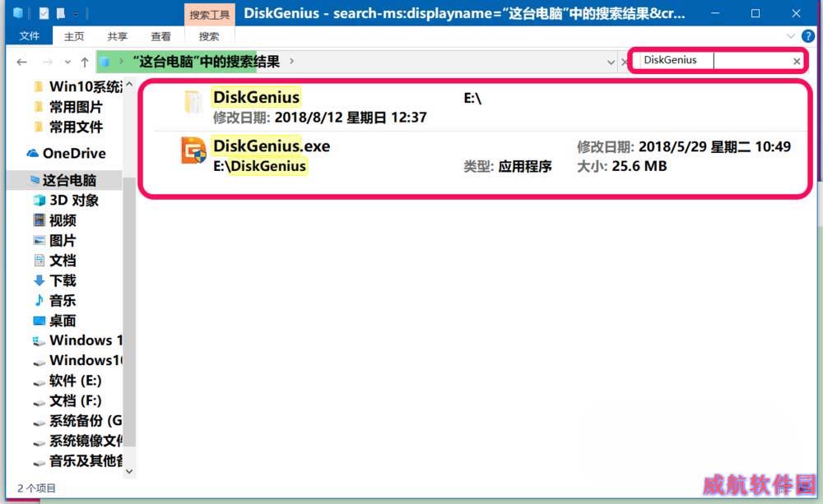Open 音乐 in the sidebar
The width and height of the screenshot is (823, 504).
tap(63, 301)
